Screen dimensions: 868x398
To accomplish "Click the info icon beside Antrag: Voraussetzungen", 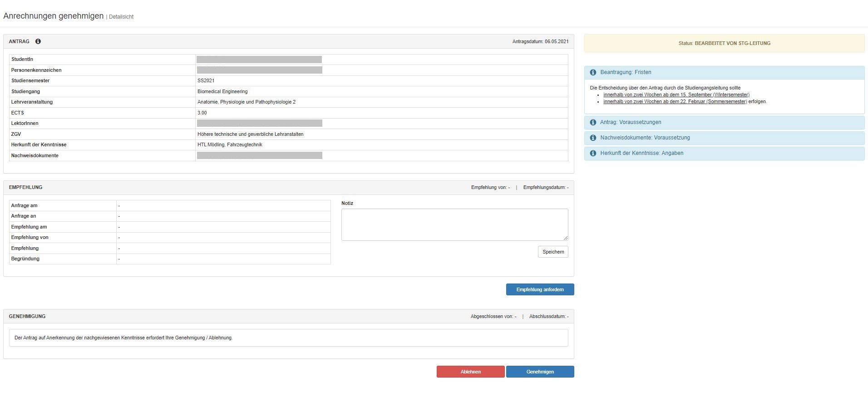I will tap(593, 122).
